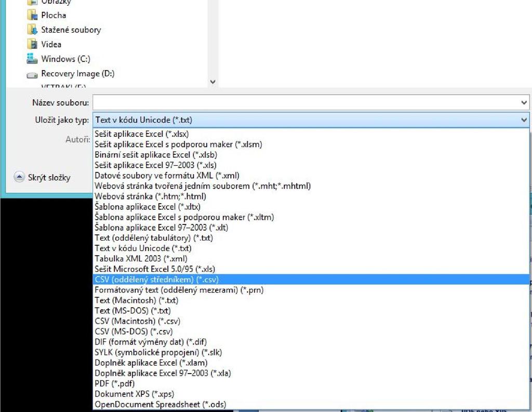The width and height of the screenshot is (532, 412).
Task: Collapse folders with the Skrýt složky arrow icon
Action: click(x=19, y=177)
